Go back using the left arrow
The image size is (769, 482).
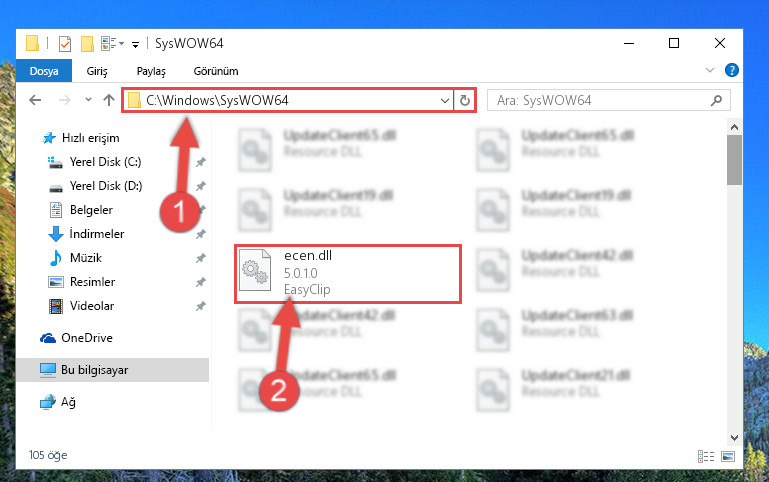pyautogui.click(x=35, y=100)
